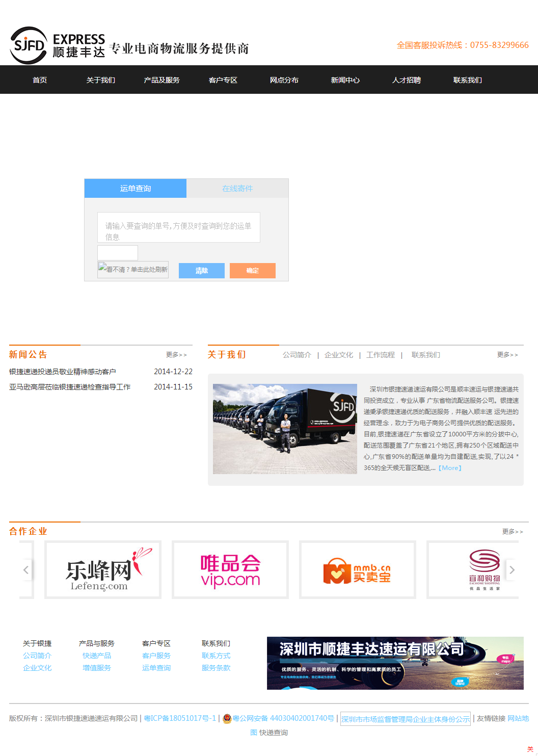The image size is (538, 756).
Task: Click the truck fleet photo
Action: coord(285,429)
